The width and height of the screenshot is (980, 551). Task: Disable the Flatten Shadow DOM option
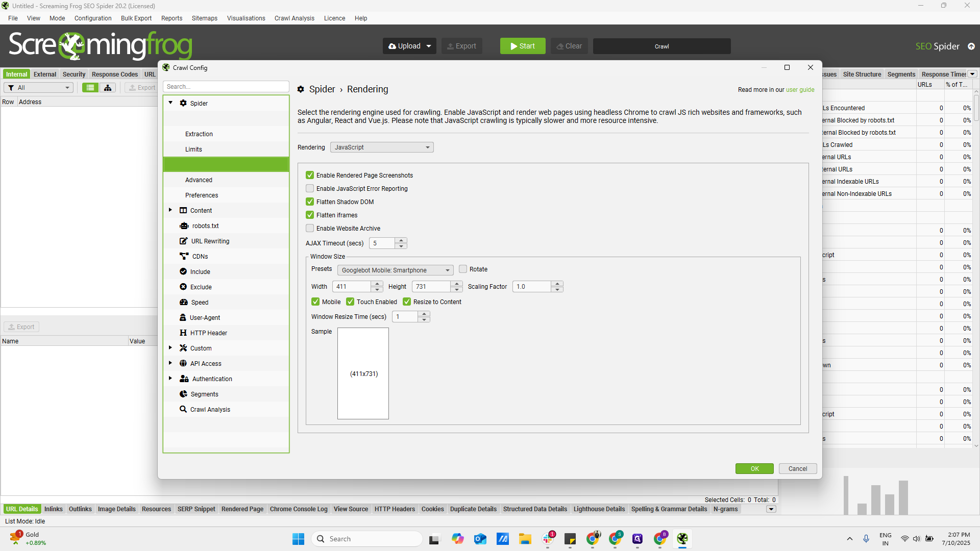[310, 202]
